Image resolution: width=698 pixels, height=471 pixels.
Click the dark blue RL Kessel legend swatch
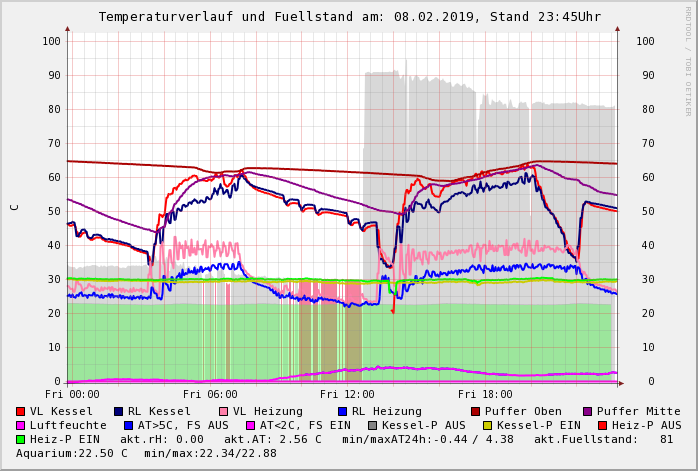point(119,411)
